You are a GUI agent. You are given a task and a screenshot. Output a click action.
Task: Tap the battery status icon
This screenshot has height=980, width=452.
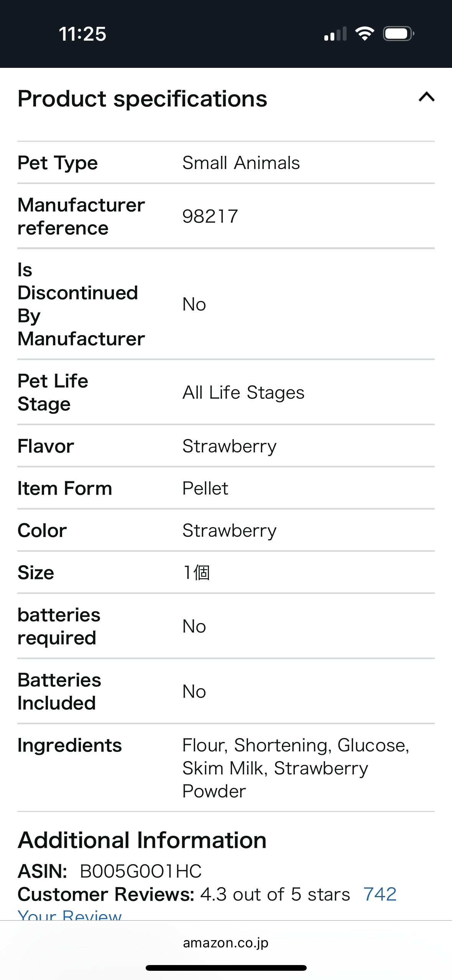pos(399,34)
